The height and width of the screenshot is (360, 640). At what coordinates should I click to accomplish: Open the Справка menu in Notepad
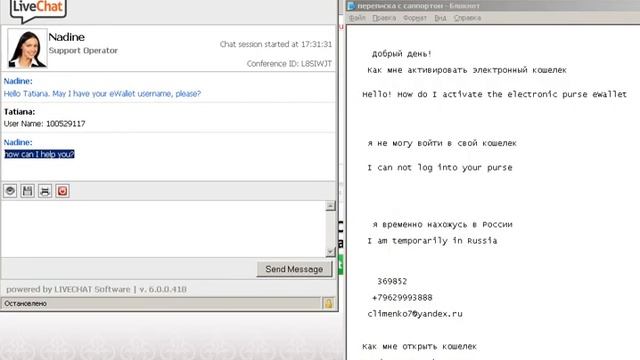467,18
